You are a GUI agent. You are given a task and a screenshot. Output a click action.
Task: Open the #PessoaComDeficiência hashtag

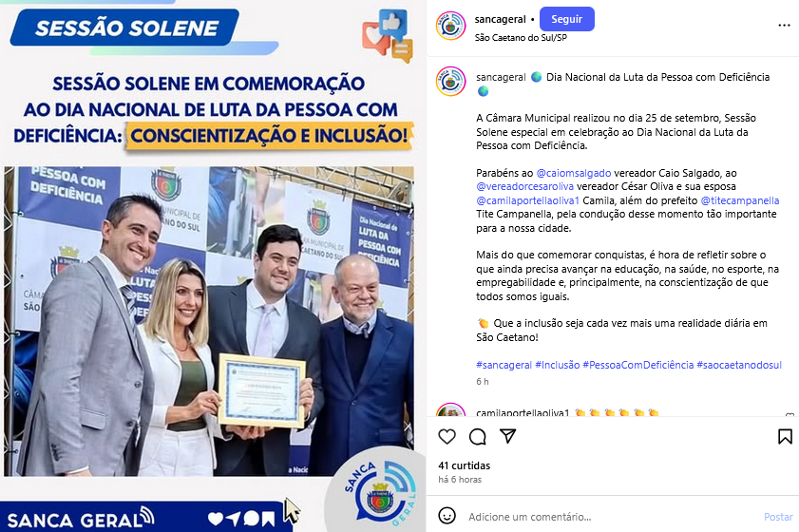pos(638,365)
